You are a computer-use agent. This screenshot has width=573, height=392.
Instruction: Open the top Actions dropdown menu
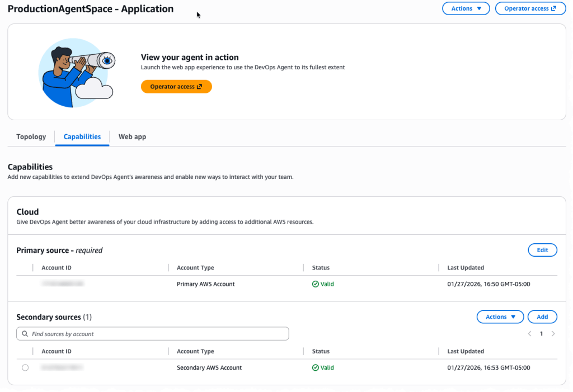[x=466, y=8]
